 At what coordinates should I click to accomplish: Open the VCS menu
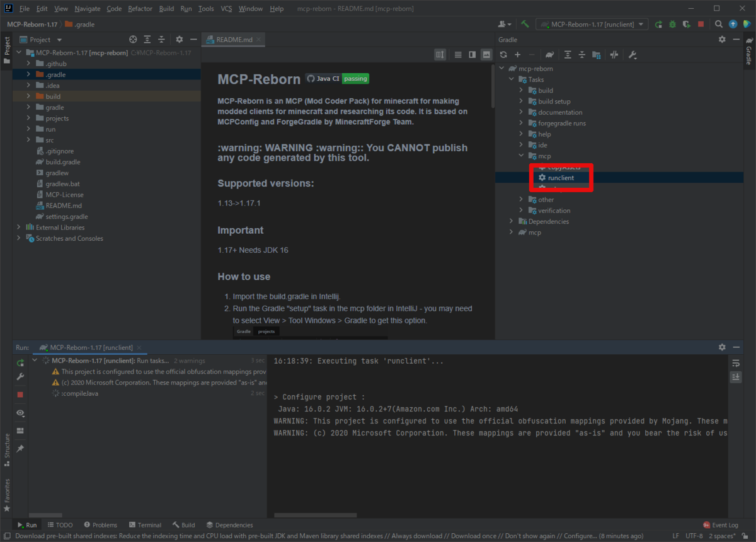226,9
